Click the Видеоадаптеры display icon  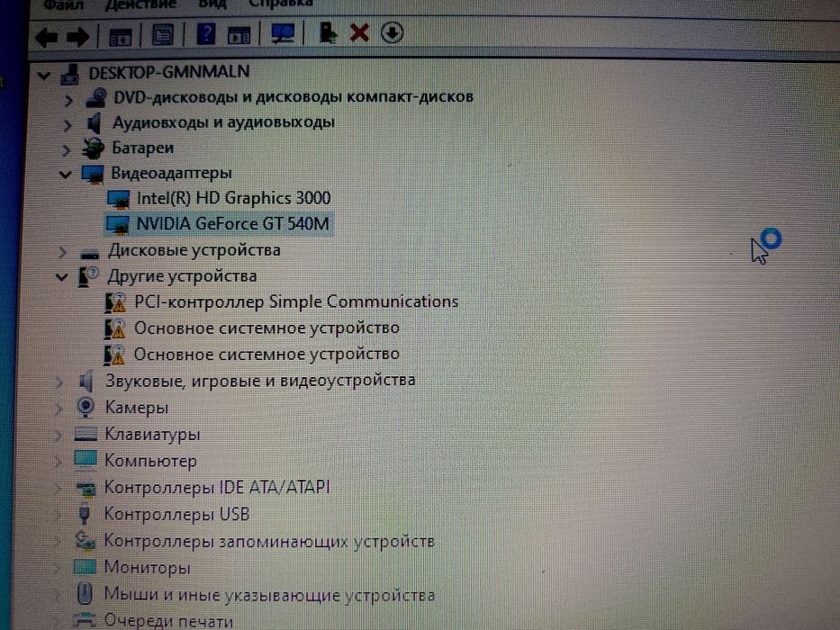92,174
